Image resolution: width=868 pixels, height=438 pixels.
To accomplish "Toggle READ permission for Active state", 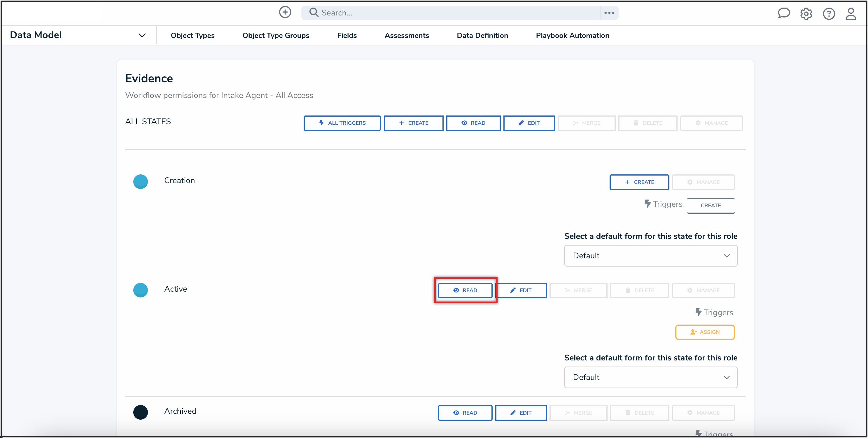I will (x=465, y=290).
